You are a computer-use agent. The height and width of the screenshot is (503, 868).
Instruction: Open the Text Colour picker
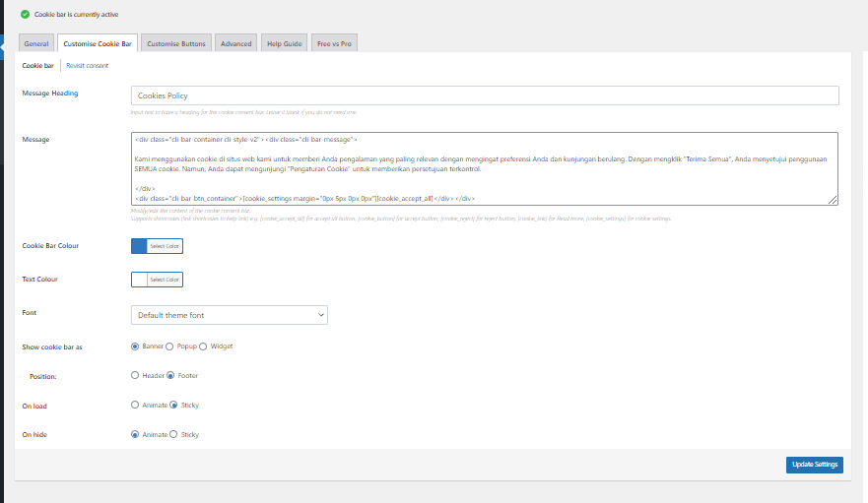click(x=157, y=280)
